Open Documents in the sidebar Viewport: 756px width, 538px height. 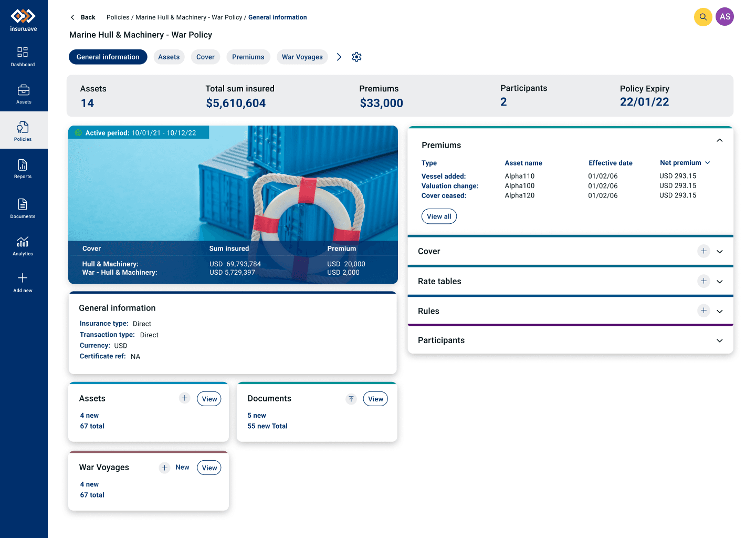click(23, 208)
